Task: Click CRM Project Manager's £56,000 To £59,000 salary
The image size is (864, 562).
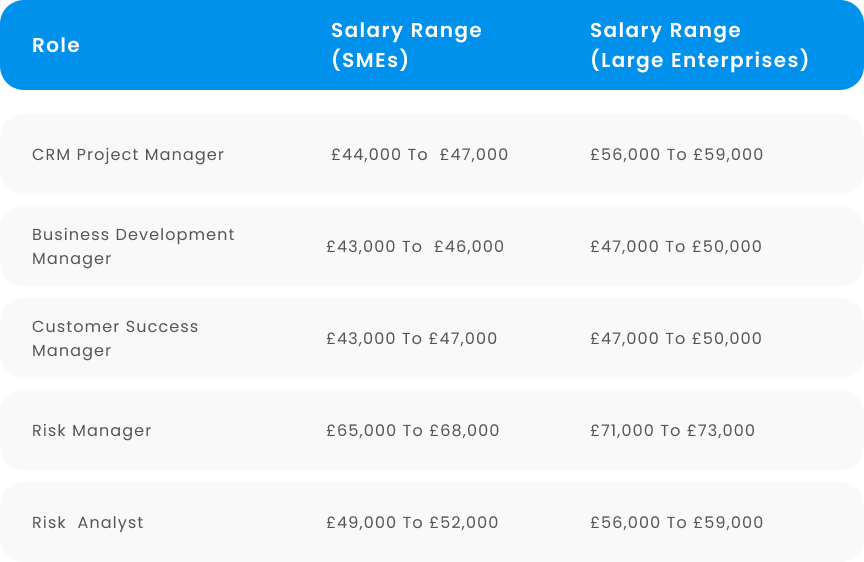Action: (x=676, y=154)
